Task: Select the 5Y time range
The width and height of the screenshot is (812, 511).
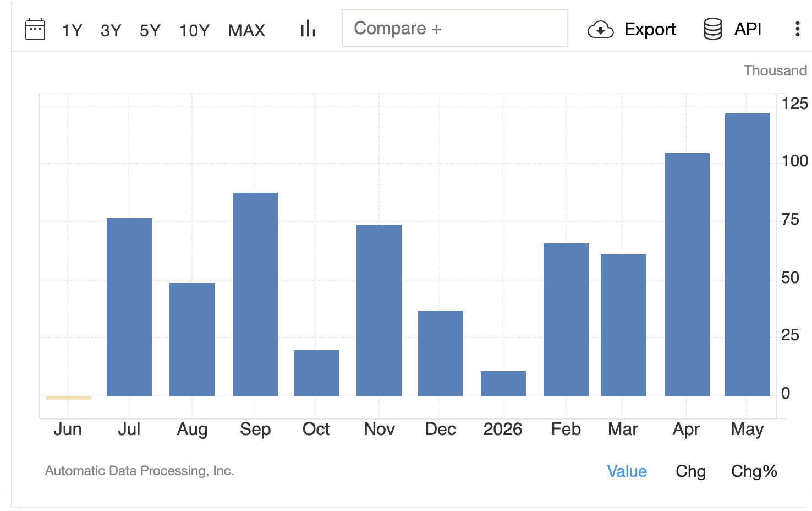Action: 150,30
